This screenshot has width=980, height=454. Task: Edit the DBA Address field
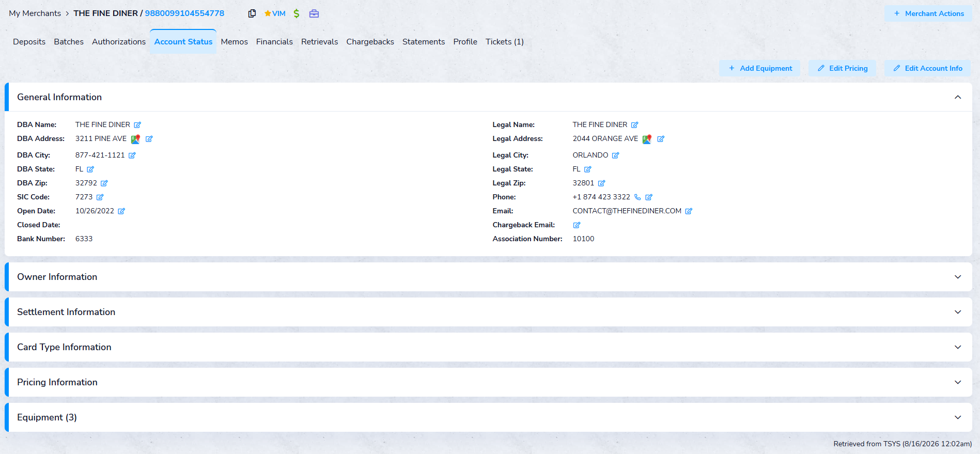pos(149,139)
